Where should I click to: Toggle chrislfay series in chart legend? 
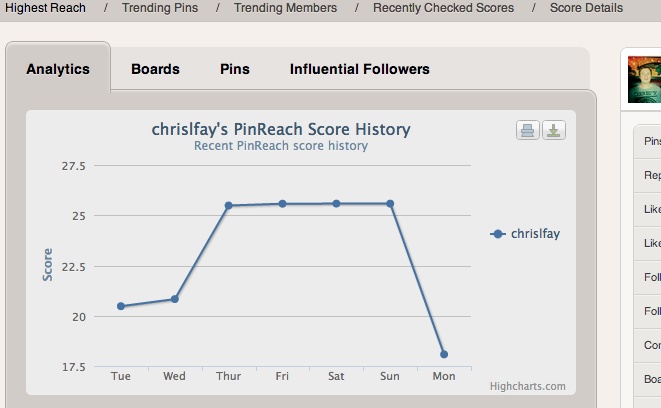tap(525, 234)
